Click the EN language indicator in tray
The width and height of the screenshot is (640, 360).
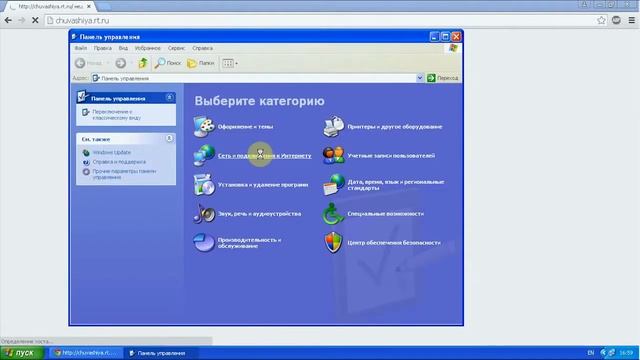pyautogui.click(x=591, y=353)
